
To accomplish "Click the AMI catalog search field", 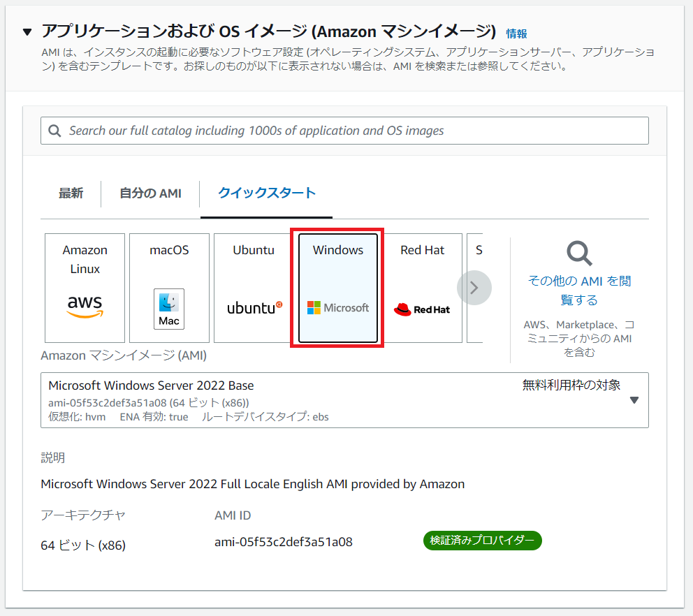I will pos(344,131).
